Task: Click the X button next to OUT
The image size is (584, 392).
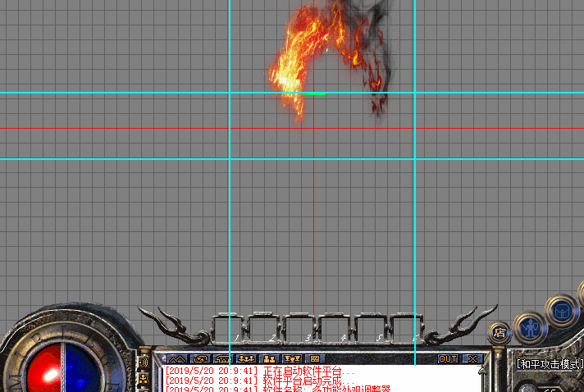Action: [472, 359]
